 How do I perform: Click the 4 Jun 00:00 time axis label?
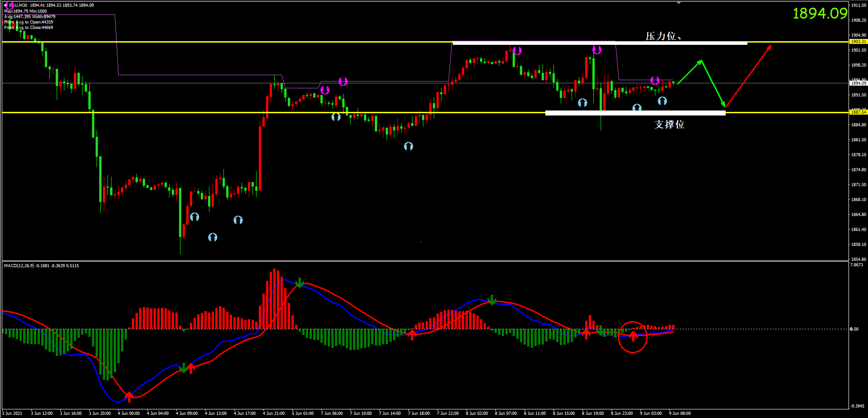click(x=129, y=413)
